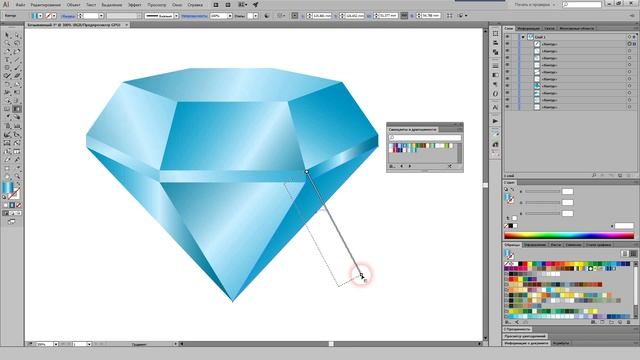Open the Эффект menu
640x360 pixels.
(135, 5)
